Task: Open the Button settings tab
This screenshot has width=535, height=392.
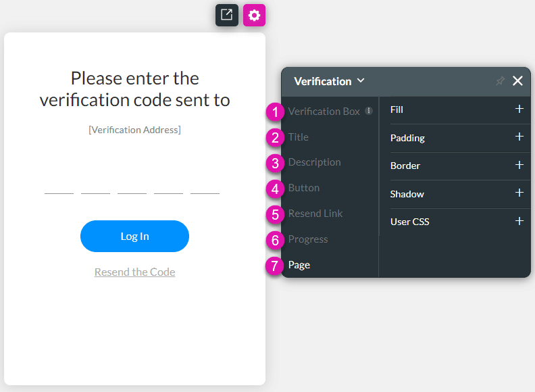Action: click(303, 188)
